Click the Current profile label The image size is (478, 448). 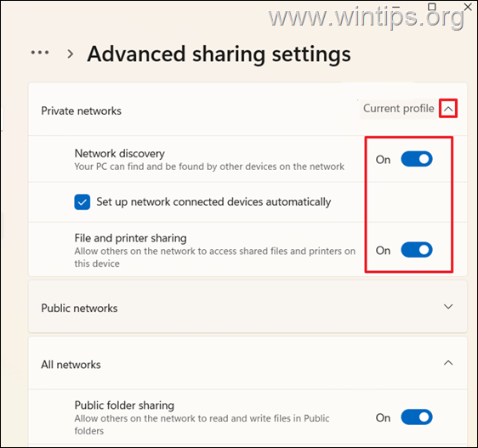pyautogui.click(x=398, y=109)
